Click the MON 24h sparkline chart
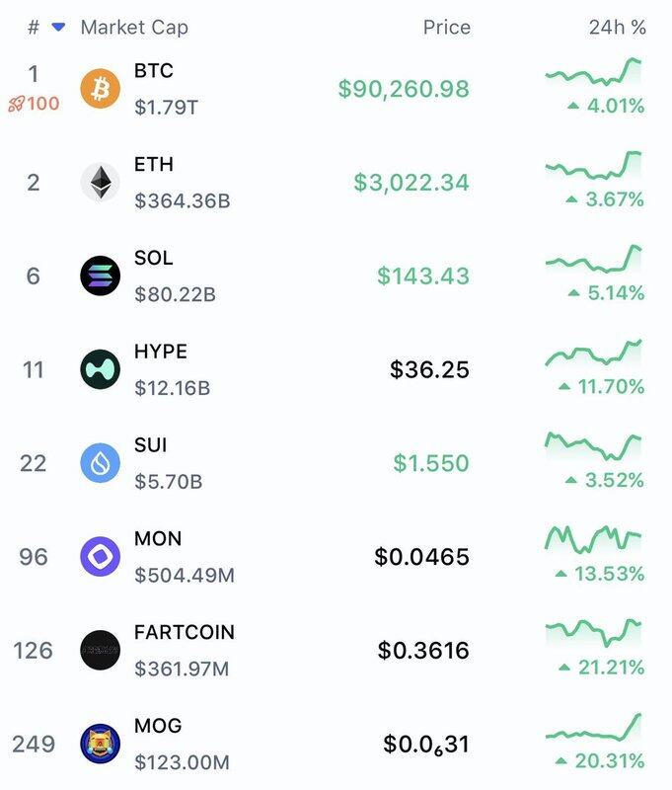This screenshot has width=672, height=790. (x=593, y=539)
